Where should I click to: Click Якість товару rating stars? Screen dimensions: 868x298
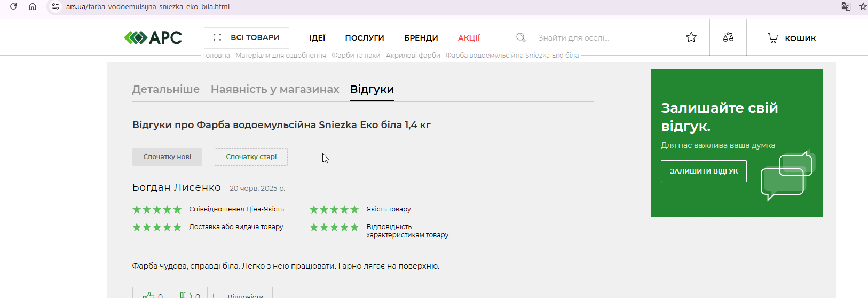[334, 209]
